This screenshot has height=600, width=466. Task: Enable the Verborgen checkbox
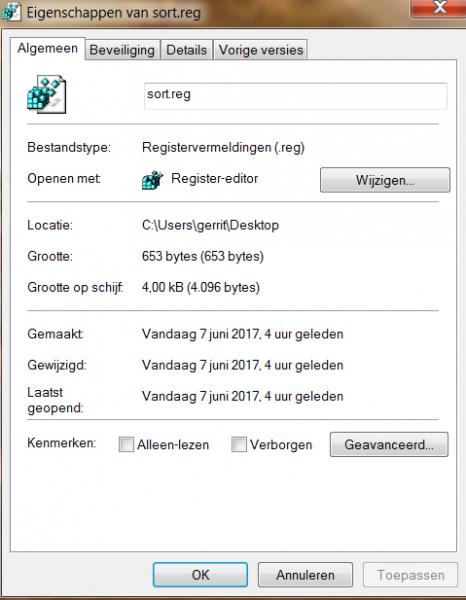[239, 444]
